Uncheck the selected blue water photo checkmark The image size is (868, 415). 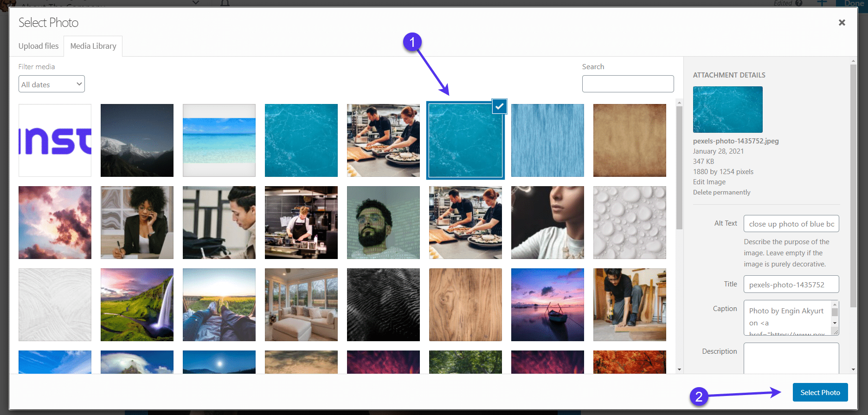pos(499,106)
